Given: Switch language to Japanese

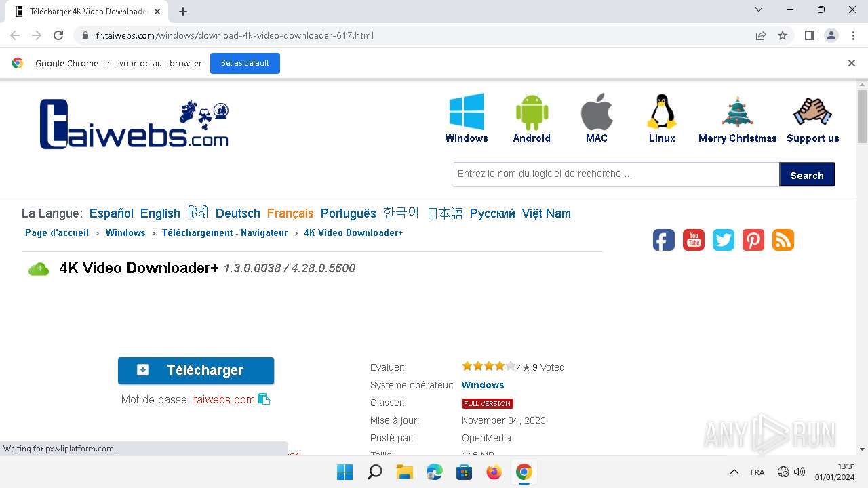Looking at the screenshot, I should 445,213.
